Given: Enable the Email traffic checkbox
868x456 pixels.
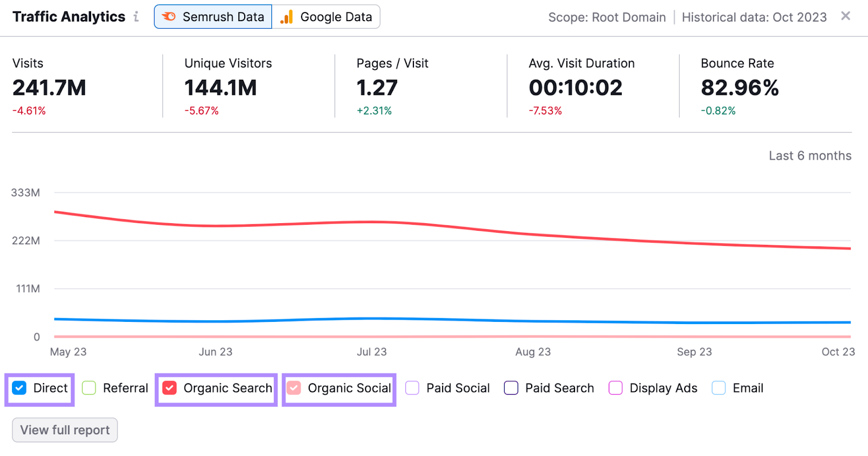Looking at the screenshot, I should [719, 388].
